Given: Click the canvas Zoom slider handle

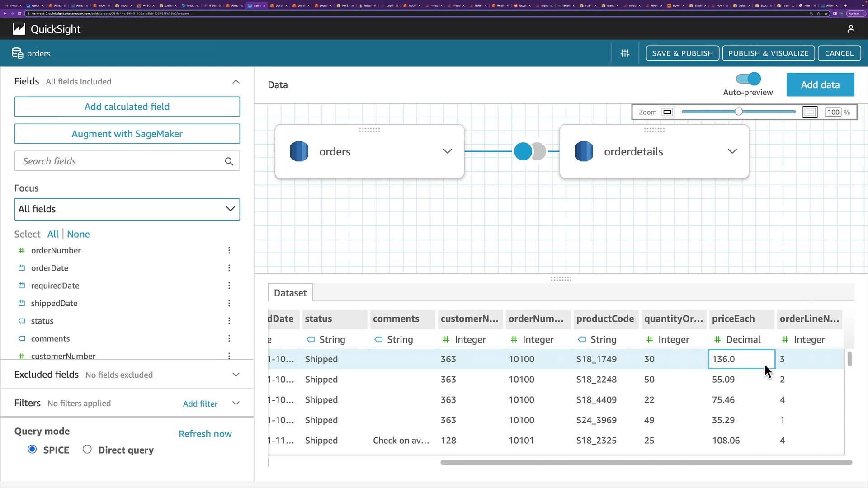Looking at the screenshot, I should (x=738, y=112).
